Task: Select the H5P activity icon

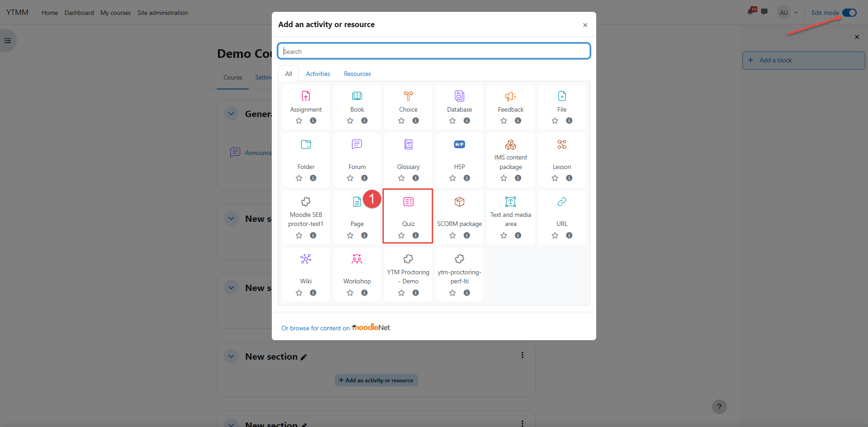Action: pos(459,144)
